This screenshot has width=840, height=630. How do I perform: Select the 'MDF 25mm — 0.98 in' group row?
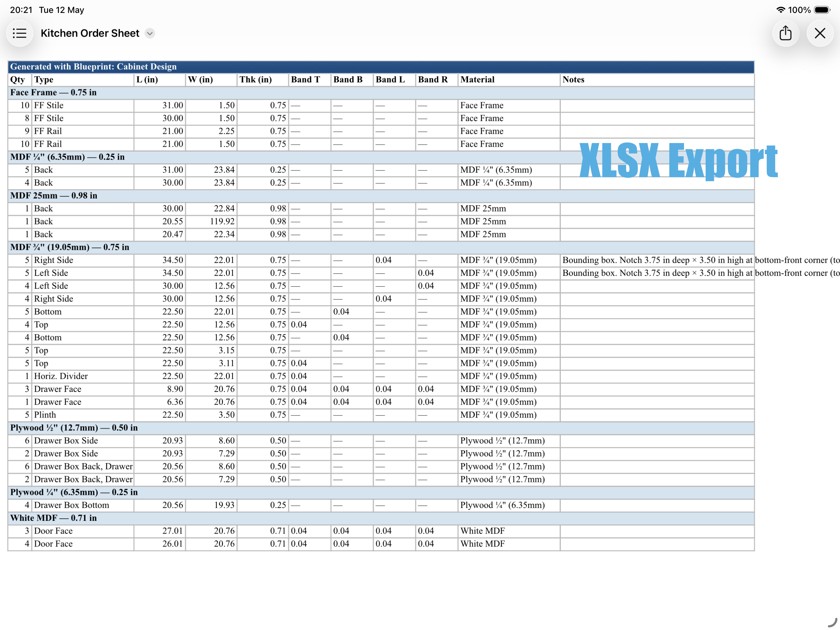click(x=381, y=196)
